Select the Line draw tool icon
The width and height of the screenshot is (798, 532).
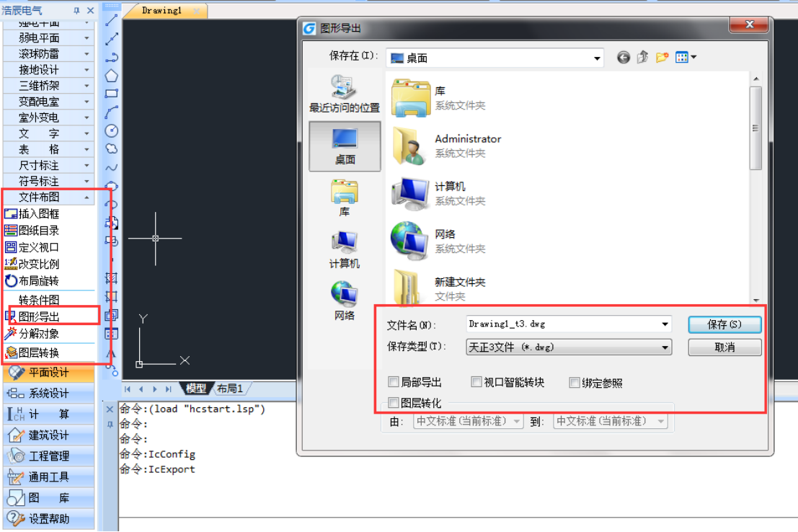coord(112,21)
